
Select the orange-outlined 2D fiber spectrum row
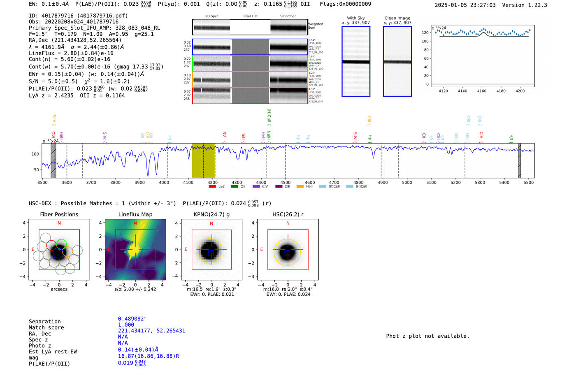click(x=250, y=79)
